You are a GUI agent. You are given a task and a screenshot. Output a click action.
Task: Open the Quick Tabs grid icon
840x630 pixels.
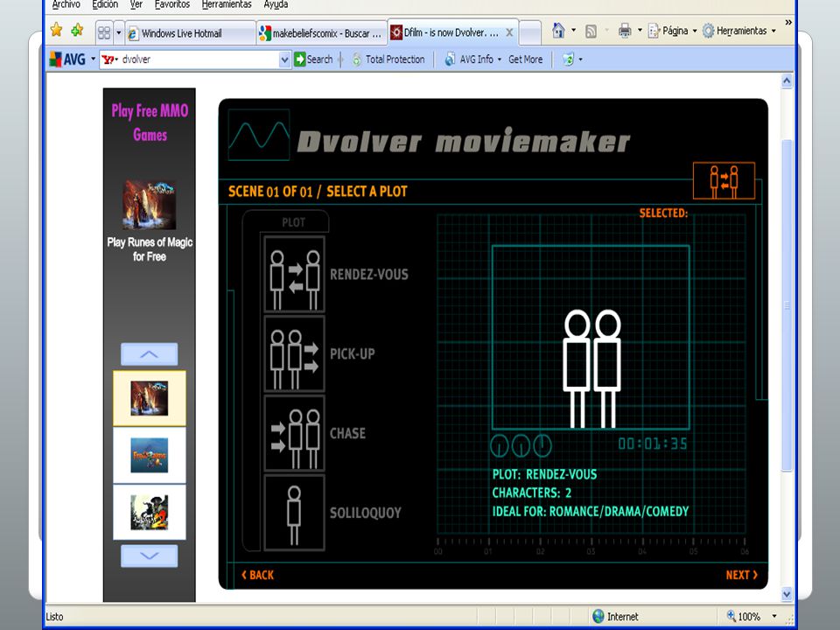pos(104,33)
